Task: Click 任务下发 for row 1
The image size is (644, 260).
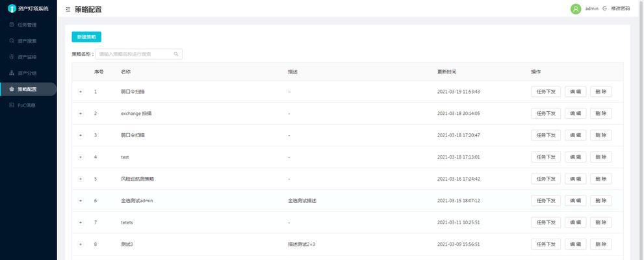Action: tap(546, 92)
